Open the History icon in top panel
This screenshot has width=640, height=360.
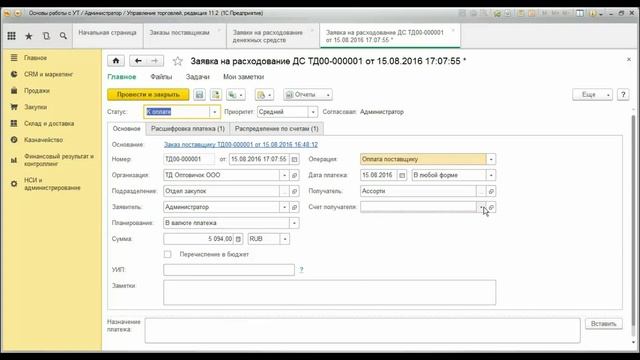coord(46,36)
